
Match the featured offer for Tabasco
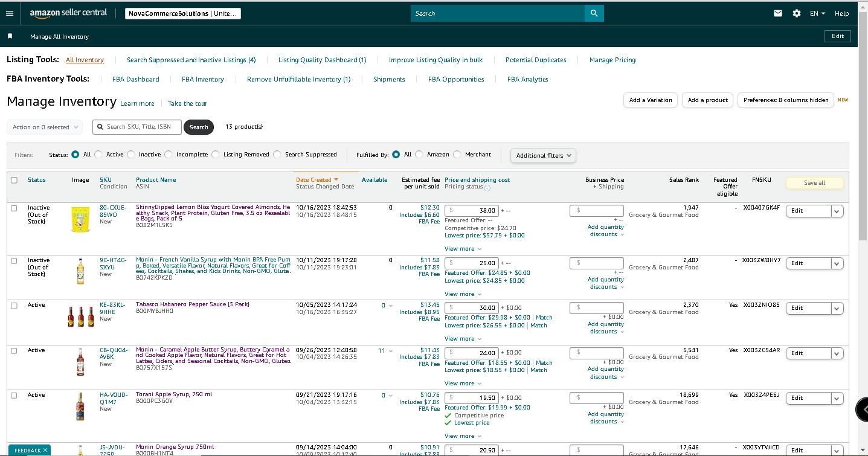click(x=544, y=318)
